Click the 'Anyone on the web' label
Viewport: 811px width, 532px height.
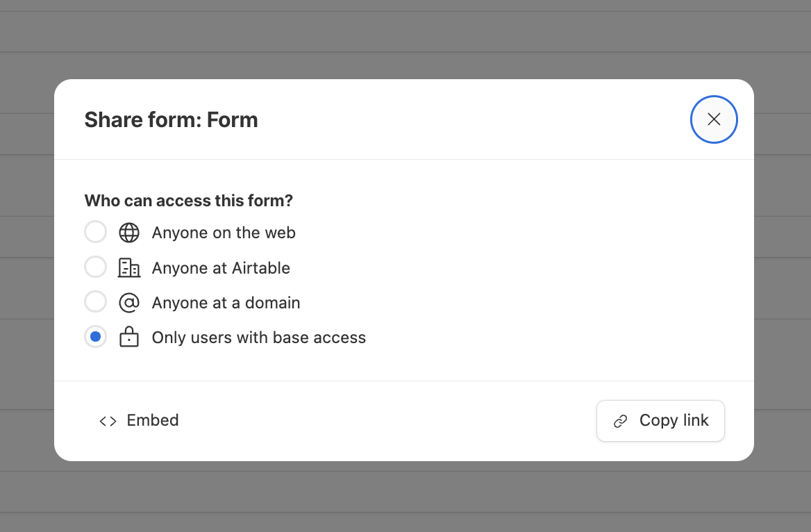tap(224, 233)
